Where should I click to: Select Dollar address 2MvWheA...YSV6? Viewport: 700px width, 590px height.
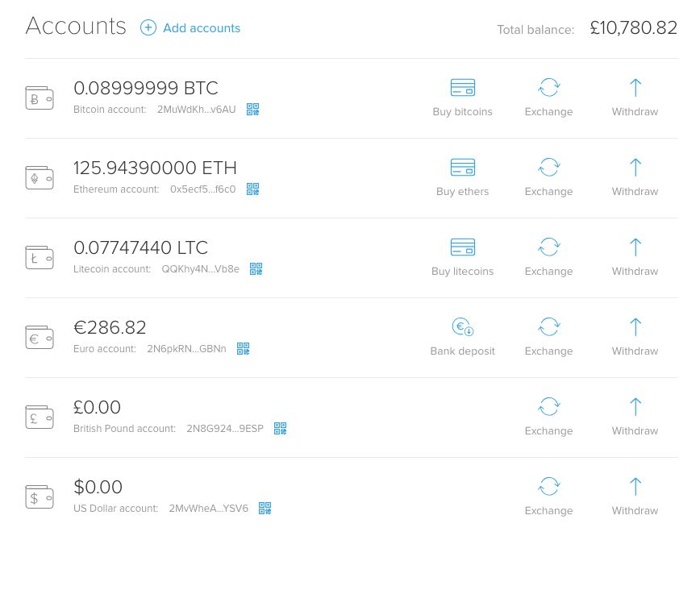[x=209, y=509]
